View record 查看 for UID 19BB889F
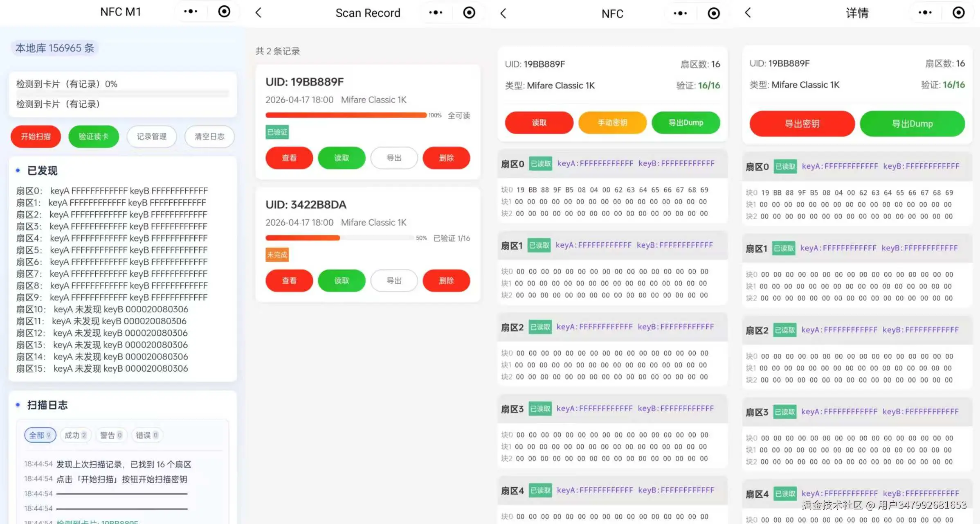Viewport: 980px width, 524px height. [x=289, y=158]
